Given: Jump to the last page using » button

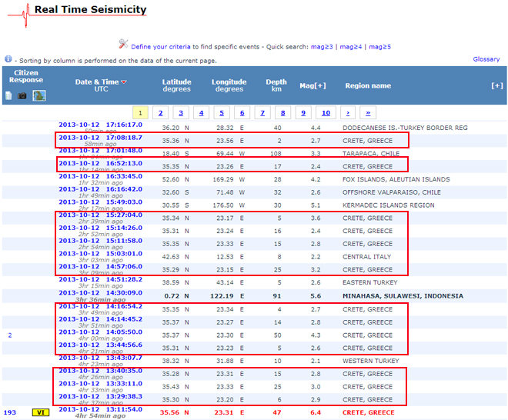Looking at the screenshot, I should pos(367,113).
